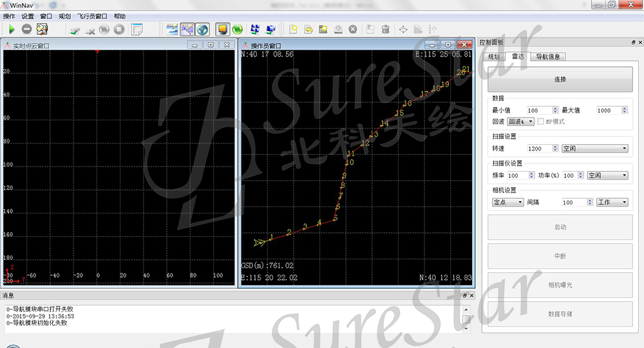The width and height of the screenshot is (644, 348).
Task: Open the 回波4 echo dropdown
Action: (x=521, y=122)
